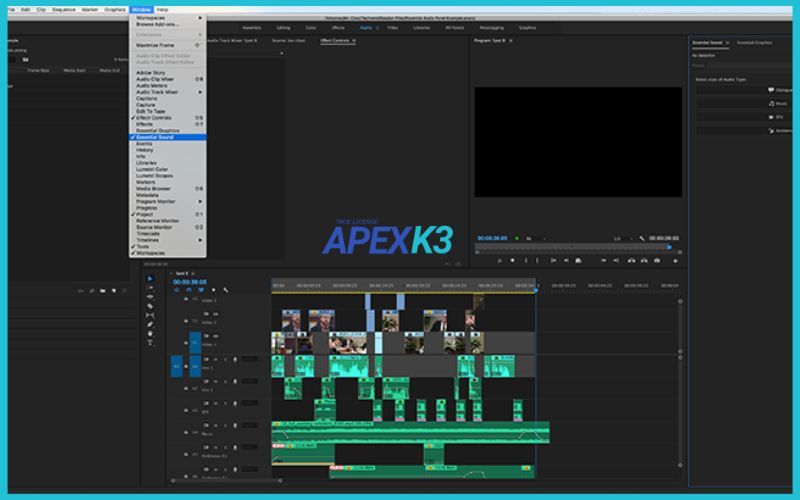Viewport: 800px width, 500px height.
Task: Open Program Monitor wrench settings
Action: tap(641, 238)
